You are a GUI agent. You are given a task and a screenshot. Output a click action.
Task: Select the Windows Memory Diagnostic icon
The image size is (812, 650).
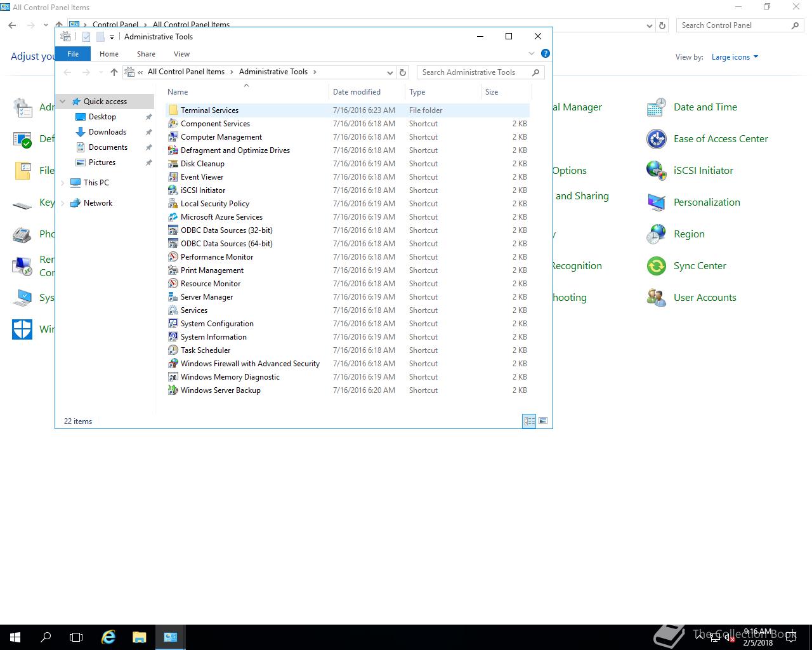[173, 377]
